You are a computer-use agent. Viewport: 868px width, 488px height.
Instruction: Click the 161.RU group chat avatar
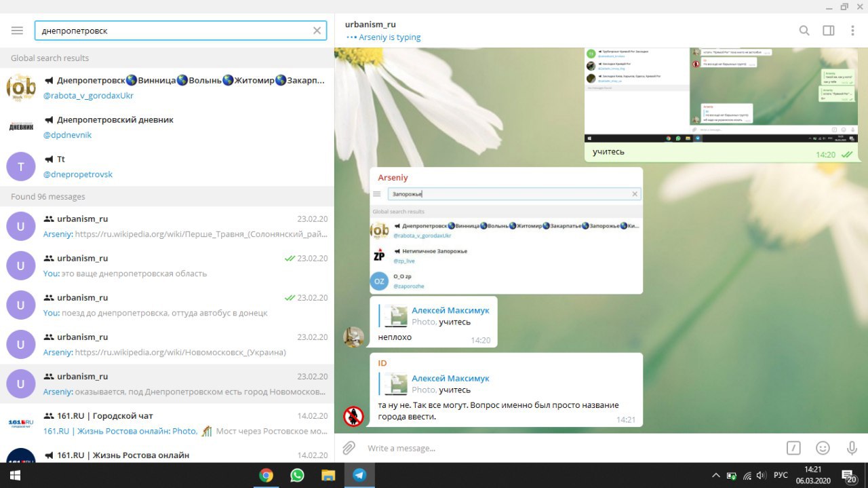tap(21, 424)
